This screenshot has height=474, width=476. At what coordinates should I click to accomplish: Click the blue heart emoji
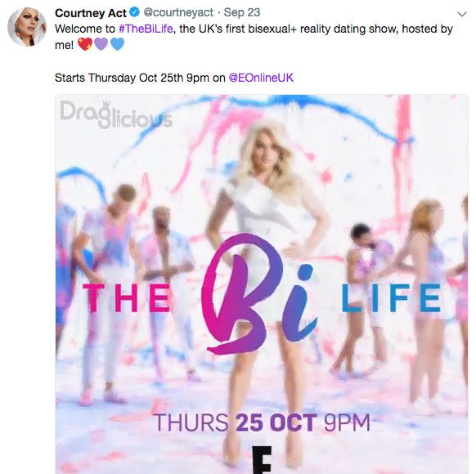coord(117,44)
